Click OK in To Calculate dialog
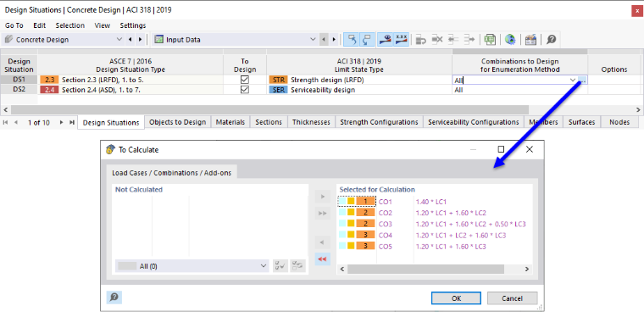Screen dimensions: 644x317 pyautogui.click(x=456, y=298)
